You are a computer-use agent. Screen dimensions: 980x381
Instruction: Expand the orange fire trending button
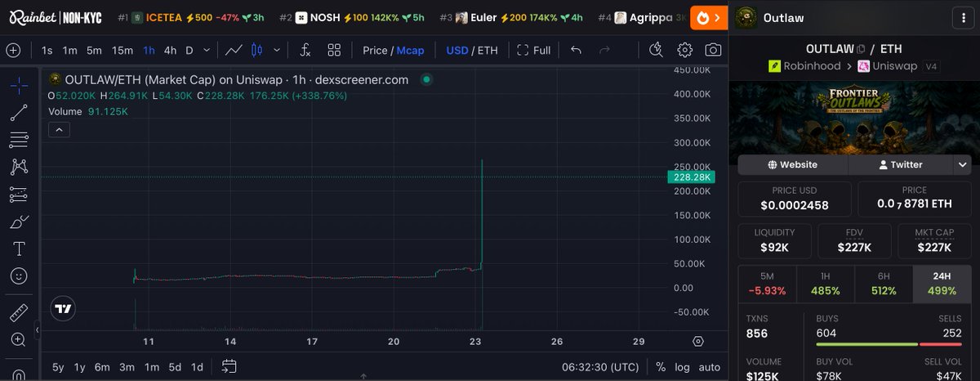point(709,17)
